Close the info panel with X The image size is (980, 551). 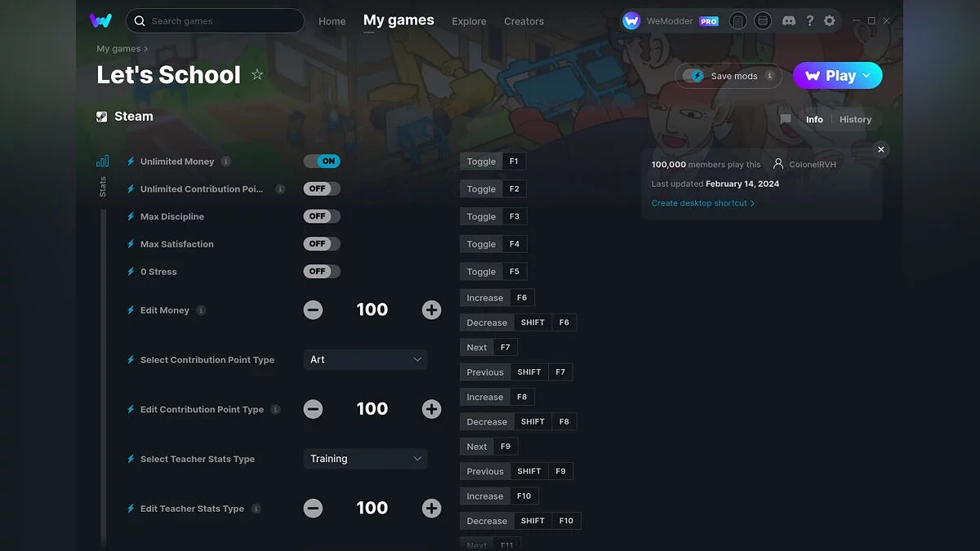point(880,149)
